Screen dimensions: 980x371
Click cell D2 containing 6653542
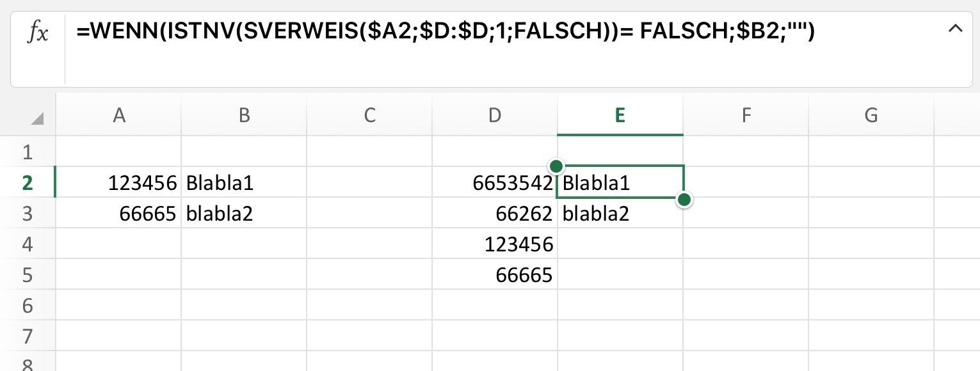pos(495,183)
